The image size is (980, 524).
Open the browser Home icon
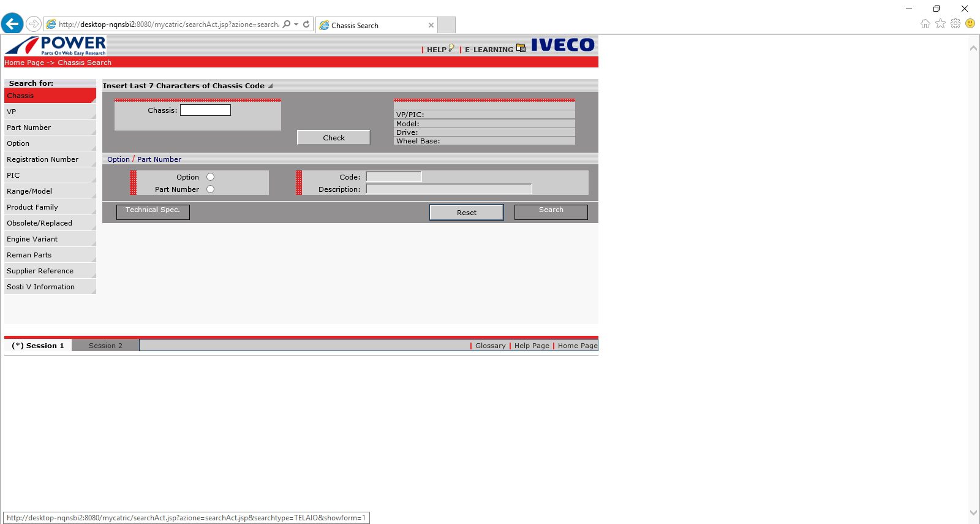point(925,23)
